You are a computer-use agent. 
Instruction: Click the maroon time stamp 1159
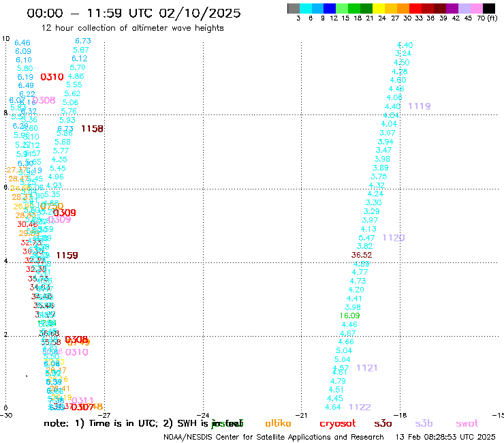click(x=67, y=256)
